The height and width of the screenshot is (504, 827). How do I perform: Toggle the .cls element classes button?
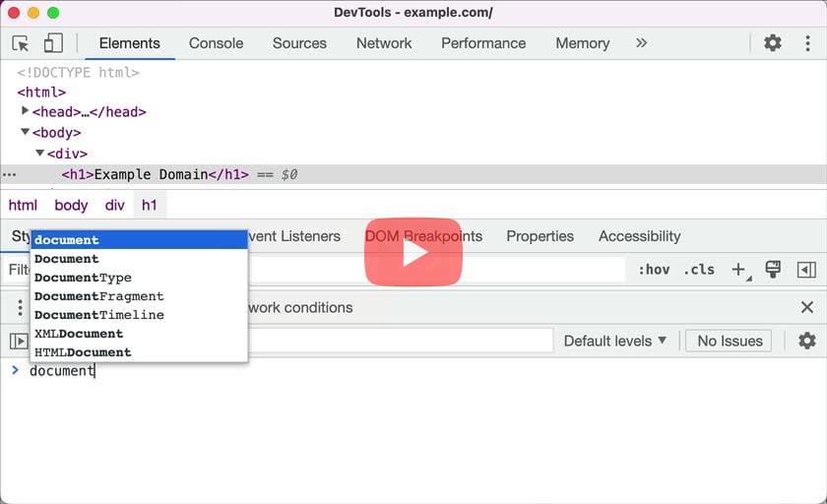(x=699, y=270)
